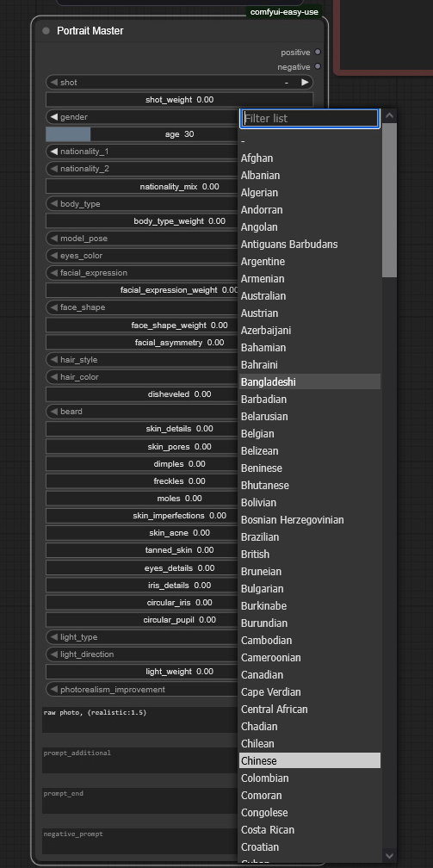Click the left arrow on the hair_color widget
This screenshot has height=868, width=433.
point(53,376)
